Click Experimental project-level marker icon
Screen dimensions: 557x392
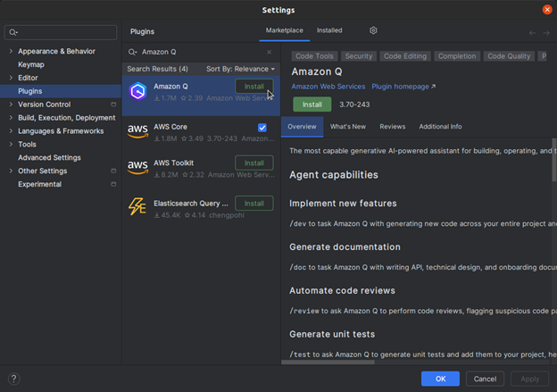[113, 184]
